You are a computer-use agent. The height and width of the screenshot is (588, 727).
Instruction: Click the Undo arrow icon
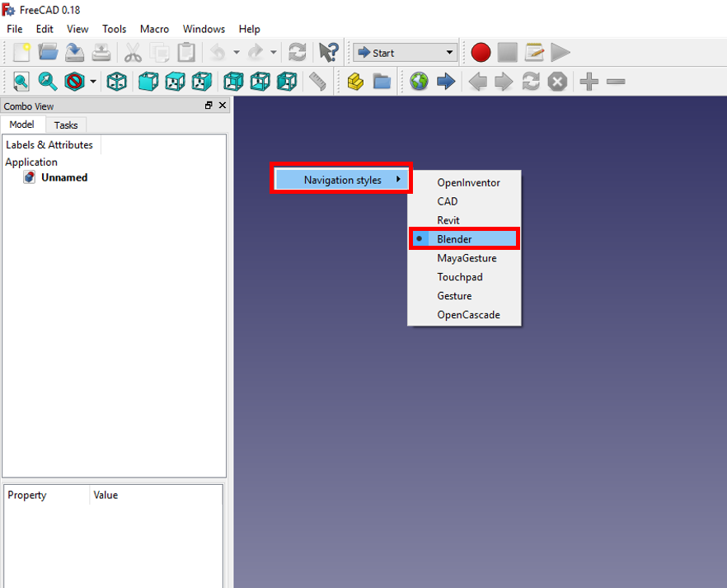pos(218,53)
